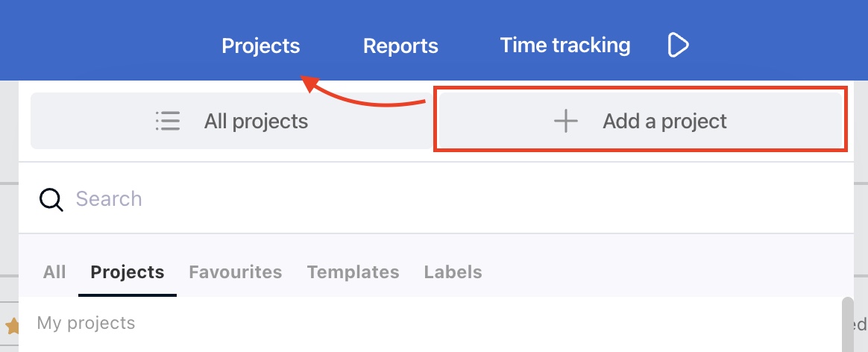
Task: Click the magnifying glass search icon
Action: click(51, 199)
